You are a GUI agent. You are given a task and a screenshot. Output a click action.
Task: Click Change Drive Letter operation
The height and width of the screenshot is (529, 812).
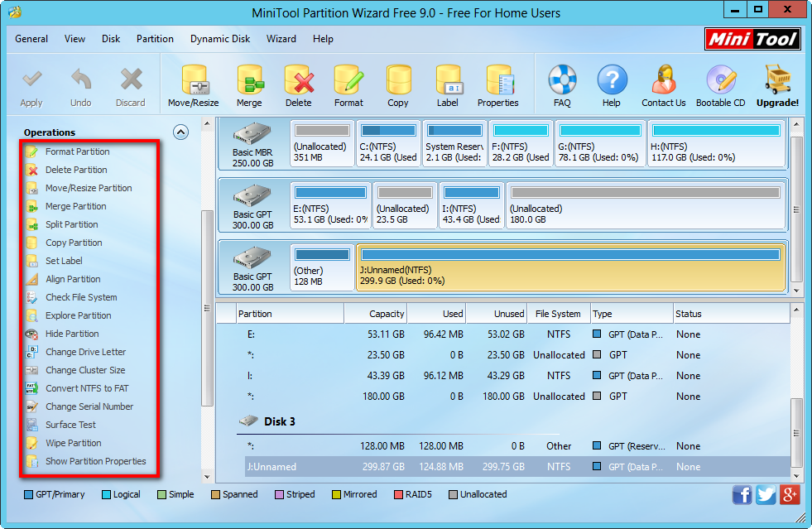click(85, 352)
